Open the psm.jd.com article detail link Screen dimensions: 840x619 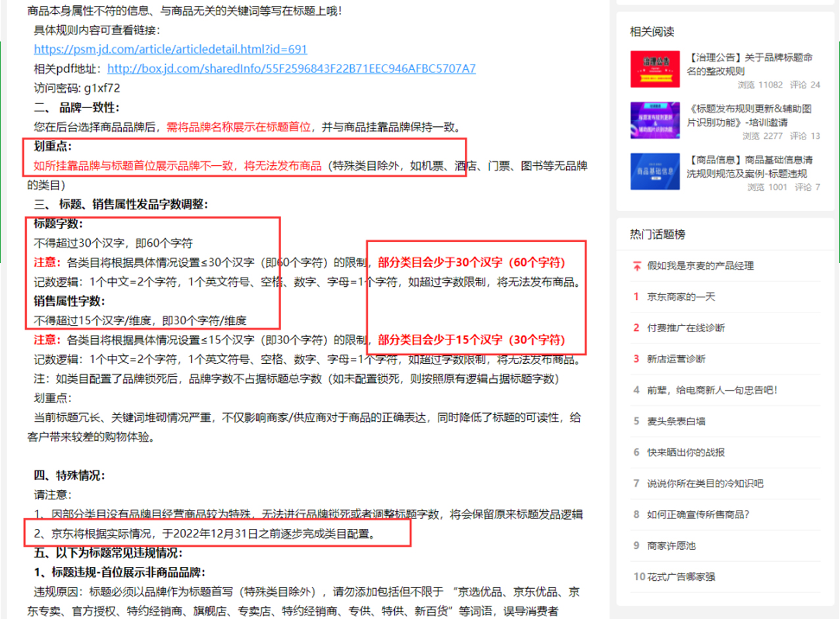(171, 49)
